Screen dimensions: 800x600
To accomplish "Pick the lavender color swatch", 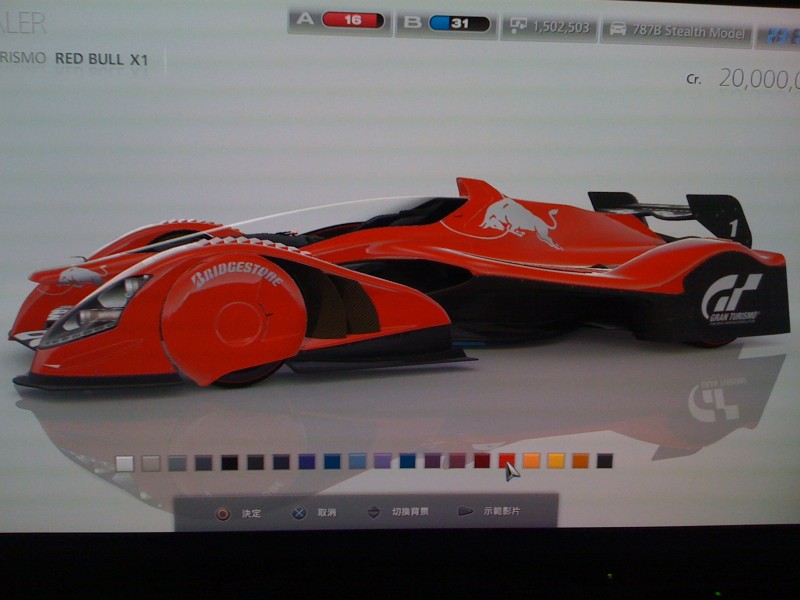I will click(x=383, y=461).
